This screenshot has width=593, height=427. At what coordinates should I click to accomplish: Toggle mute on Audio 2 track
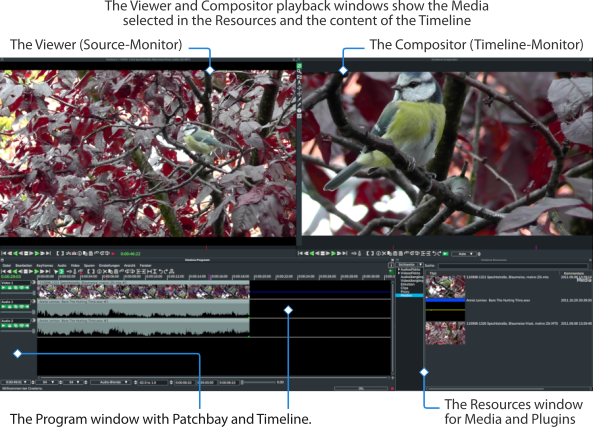(27, 326)
